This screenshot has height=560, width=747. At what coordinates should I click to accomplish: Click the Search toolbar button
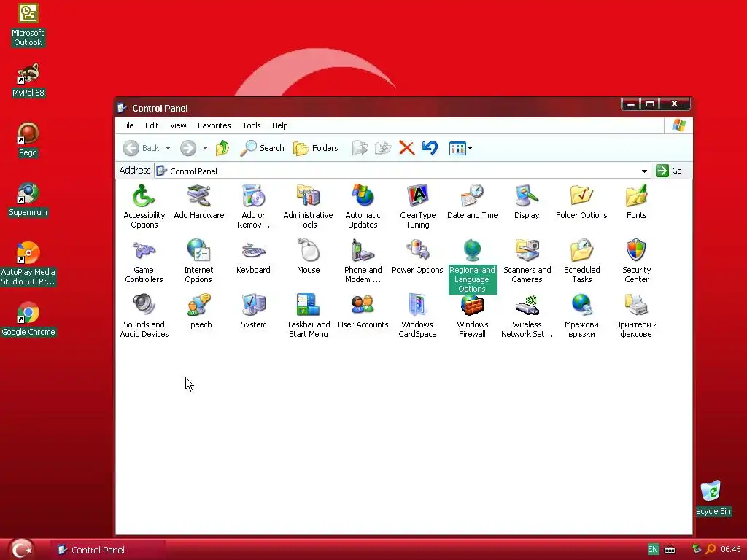tap(262, 148)
